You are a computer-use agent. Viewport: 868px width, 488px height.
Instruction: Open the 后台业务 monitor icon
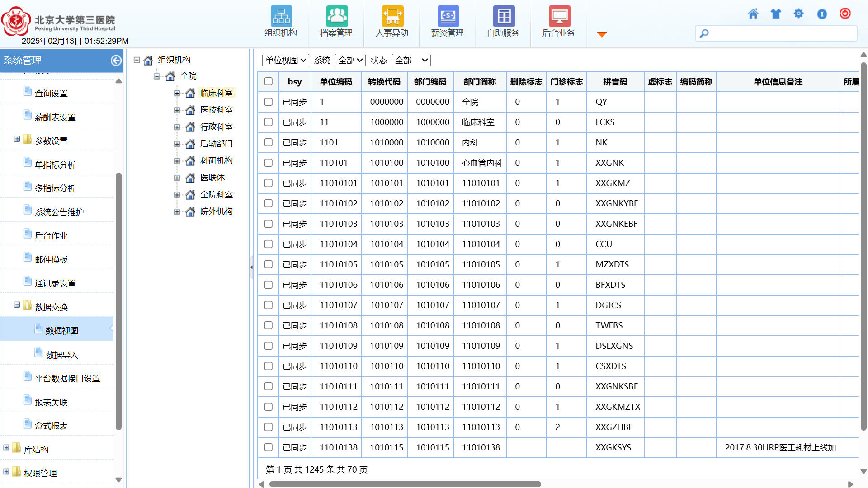(559, 17)
